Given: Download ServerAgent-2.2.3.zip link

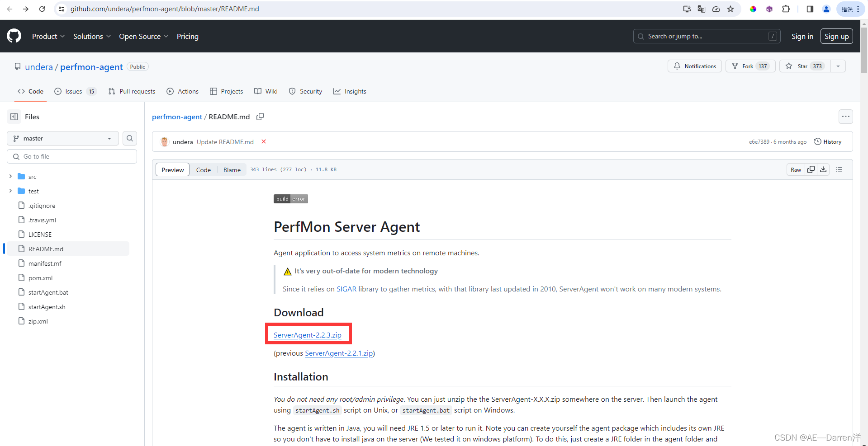Looking at the screenshot, I should pos(308,335).
